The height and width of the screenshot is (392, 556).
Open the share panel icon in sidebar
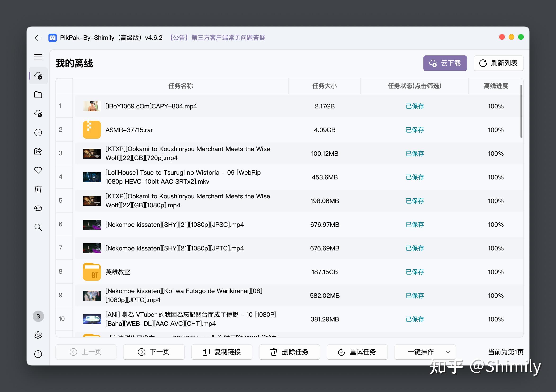[38, 151]
